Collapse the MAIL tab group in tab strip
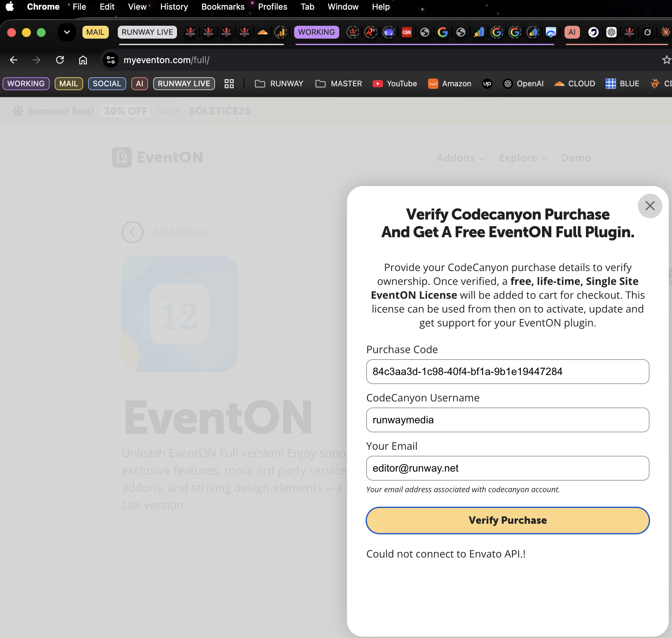 tap(95, 32)
